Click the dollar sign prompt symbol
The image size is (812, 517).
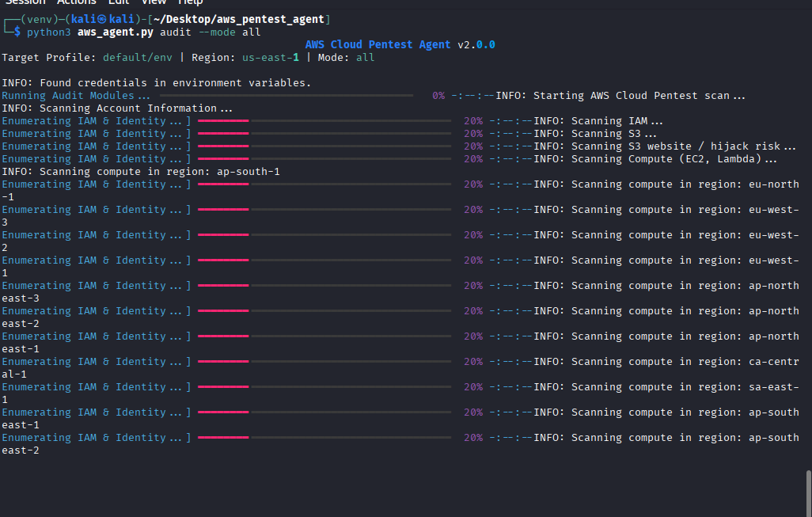pos(17,32)
